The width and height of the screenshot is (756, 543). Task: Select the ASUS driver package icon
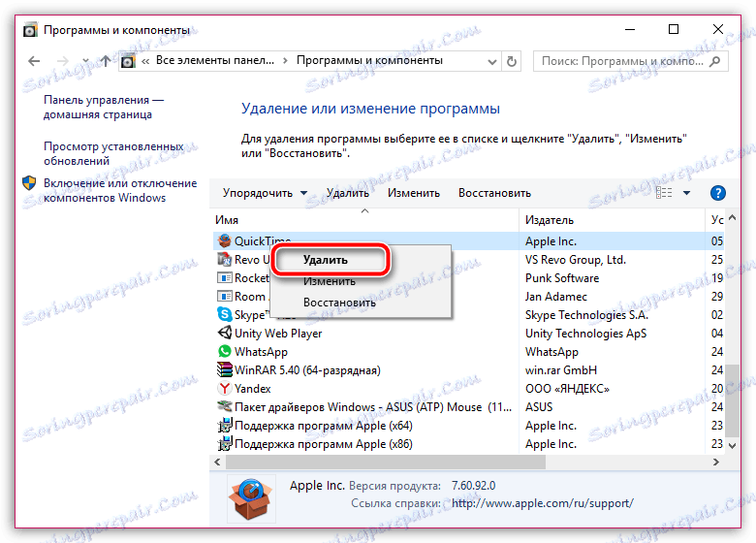(225, 406)
